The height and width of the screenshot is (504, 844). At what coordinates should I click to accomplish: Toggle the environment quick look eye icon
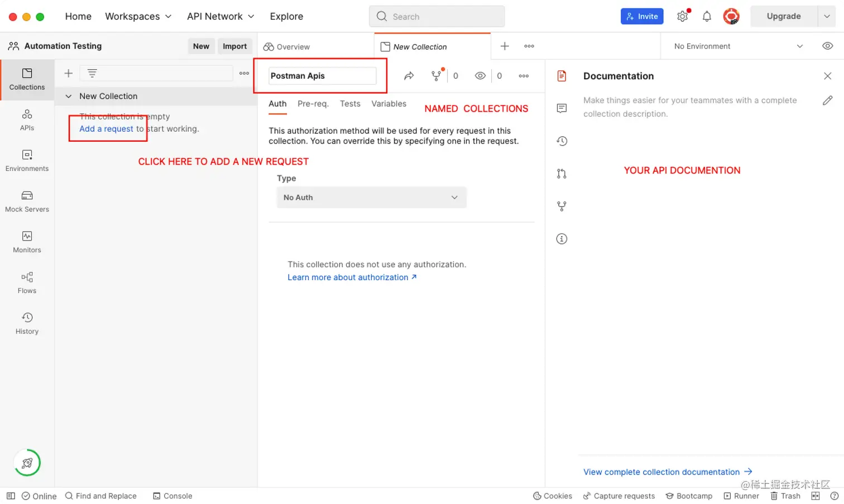(x=827, y=46)
